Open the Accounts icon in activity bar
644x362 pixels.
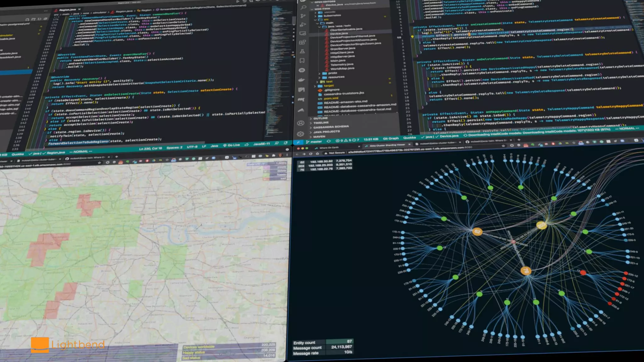[301, 123]
